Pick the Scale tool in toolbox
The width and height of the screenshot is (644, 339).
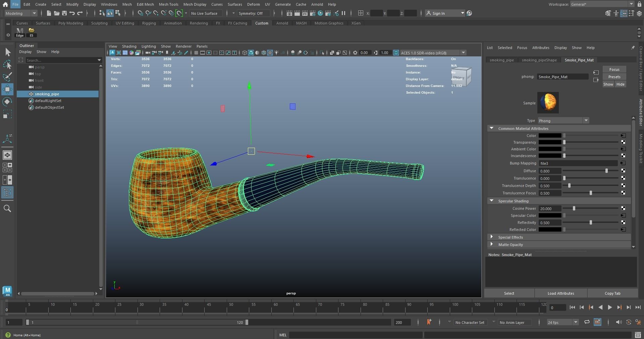pos(7,114)
